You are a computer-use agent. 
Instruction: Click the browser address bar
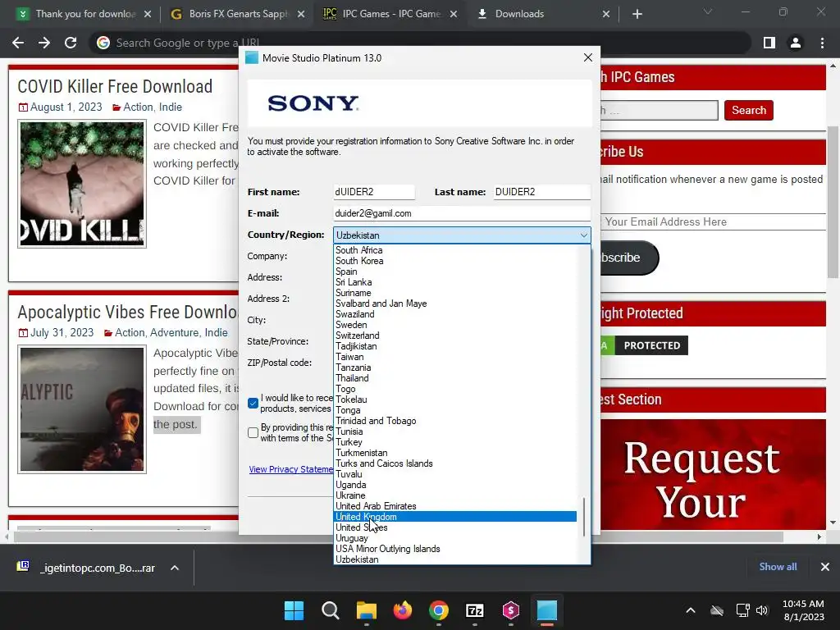pyautogui.click(x=420, y=43)
